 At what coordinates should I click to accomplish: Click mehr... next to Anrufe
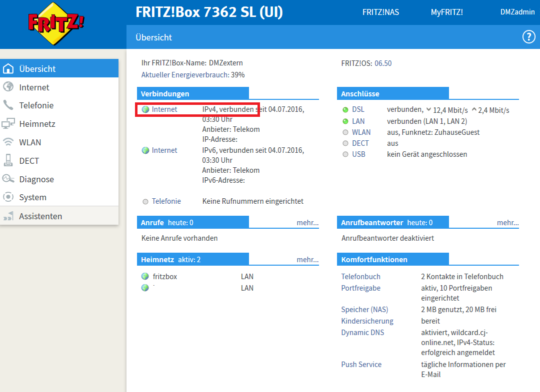(307, 223)
